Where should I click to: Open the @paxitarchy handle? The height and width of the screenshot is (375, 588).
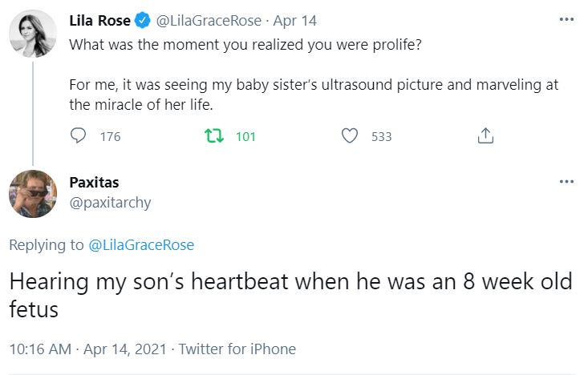coord(110,203)
